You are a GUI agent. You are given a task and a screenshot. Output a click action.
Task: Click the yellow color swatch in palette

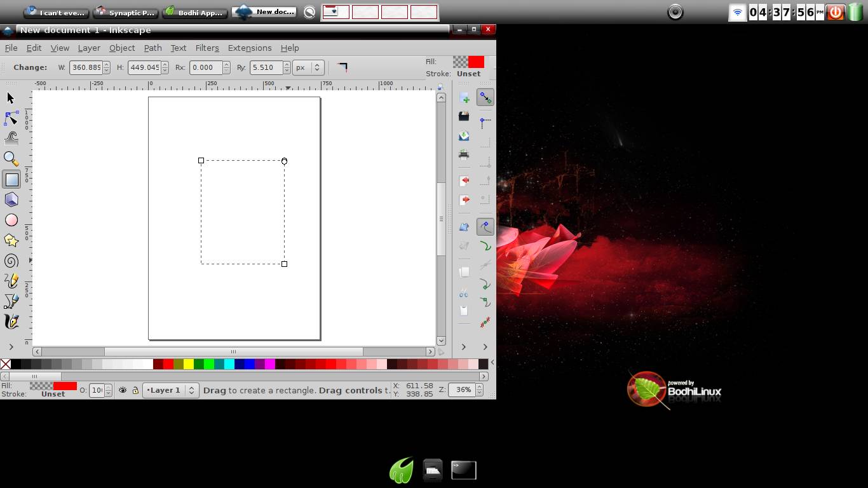(x=188, y=364)
